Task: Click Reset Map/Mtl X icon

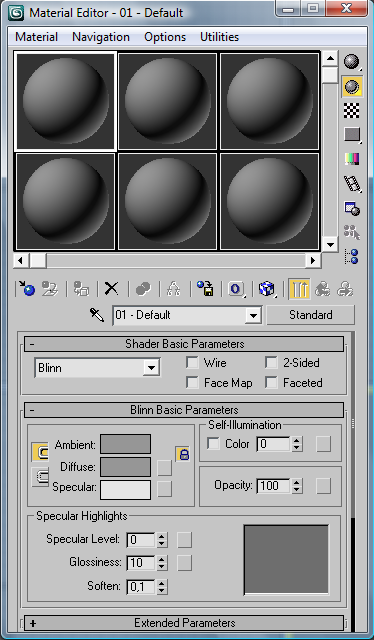Action: pyautogui.click(x=111, y=289)
